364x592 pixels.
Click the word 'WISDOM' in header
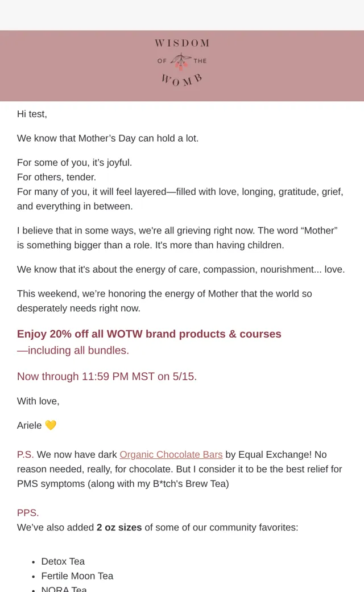point(182,43)
